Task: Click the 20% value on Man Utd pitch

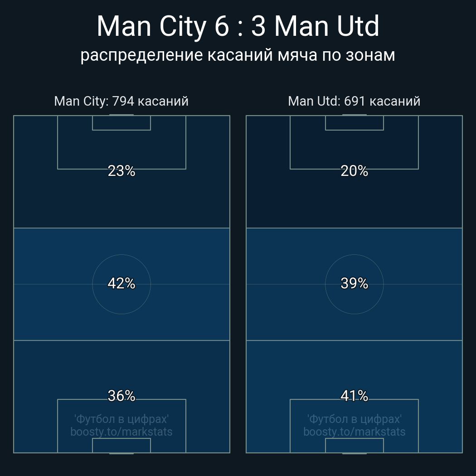Action: [x=354, y=171]
